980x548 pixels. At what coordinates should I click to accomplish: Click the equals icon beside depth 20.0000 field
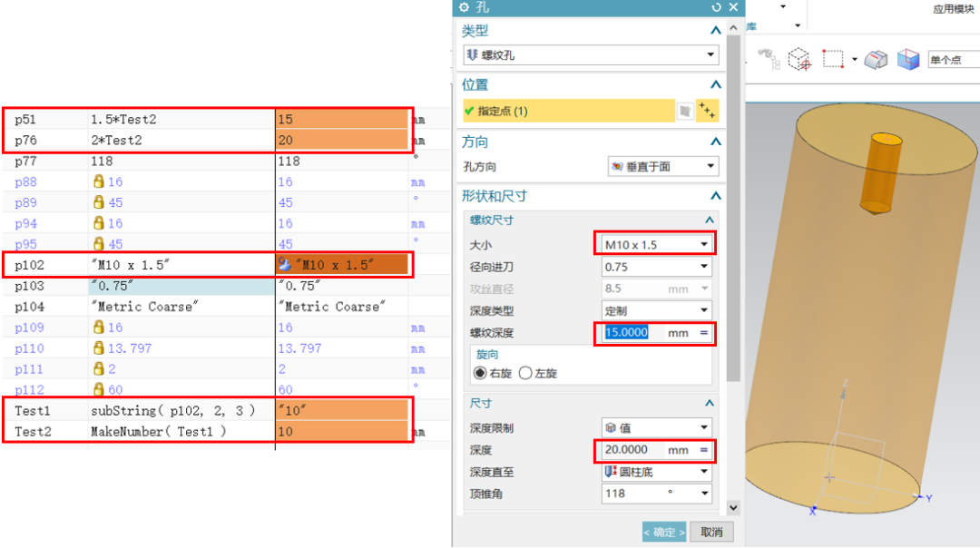coord(704,450)
